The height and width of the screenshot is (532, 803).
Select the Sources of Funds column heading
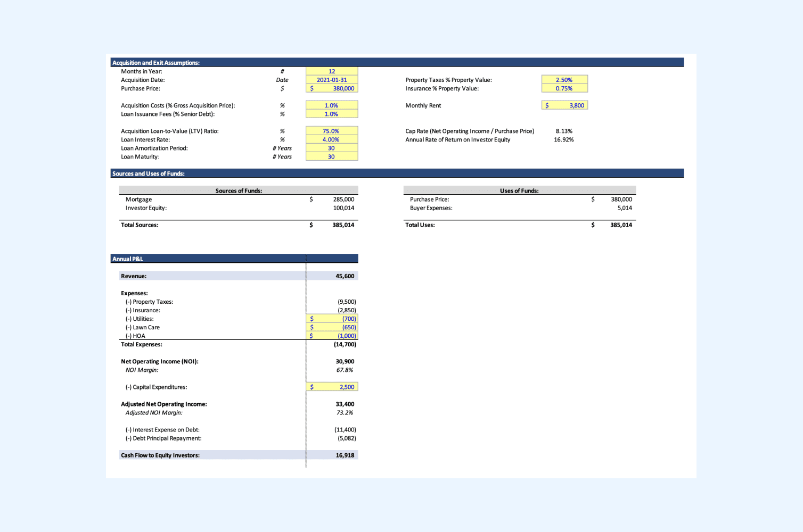(239, 190)
